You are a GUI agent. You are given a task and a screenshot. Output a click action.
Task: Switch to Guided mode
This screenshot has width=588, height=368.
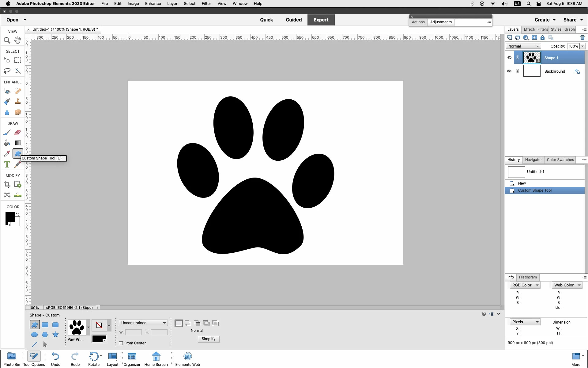click(x=293, y=20)
